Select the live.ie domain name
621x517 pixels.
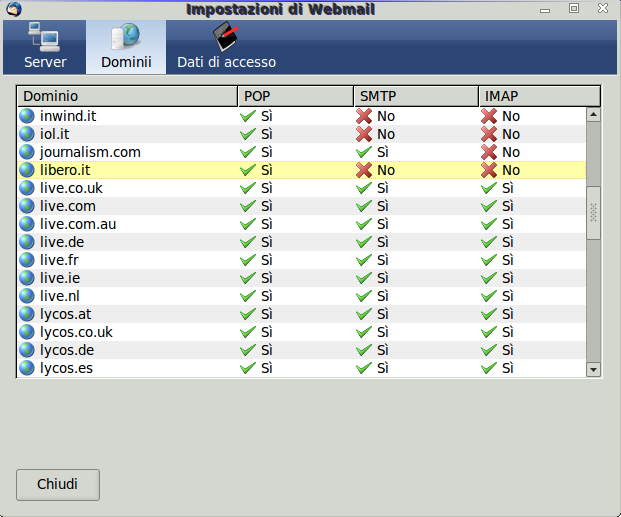pos(60,278)
